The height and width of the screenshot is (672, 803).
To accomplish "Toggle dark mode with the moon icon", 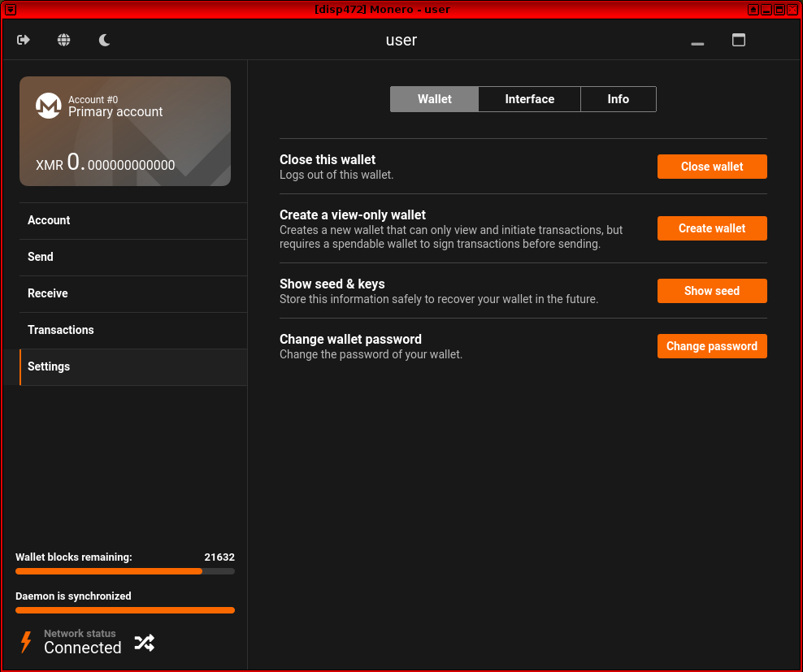I will [x=105, y=40].
